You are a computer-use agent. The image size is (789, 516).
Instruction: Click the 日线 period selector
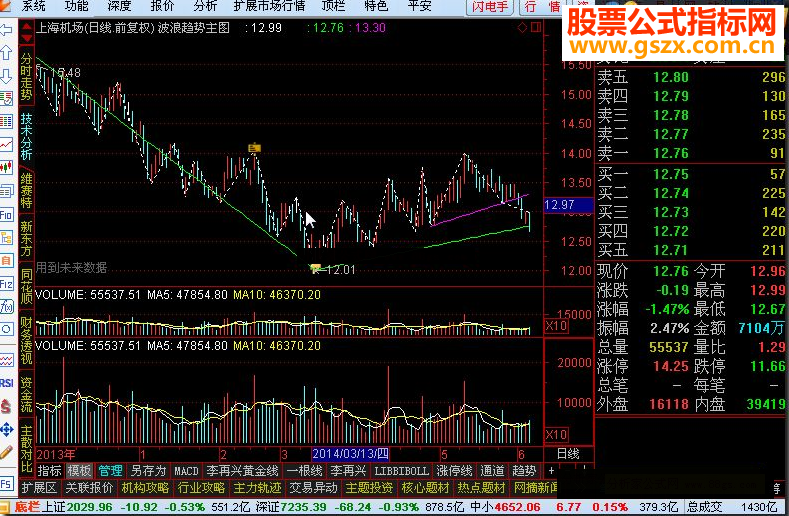click(x=568, y=454)
